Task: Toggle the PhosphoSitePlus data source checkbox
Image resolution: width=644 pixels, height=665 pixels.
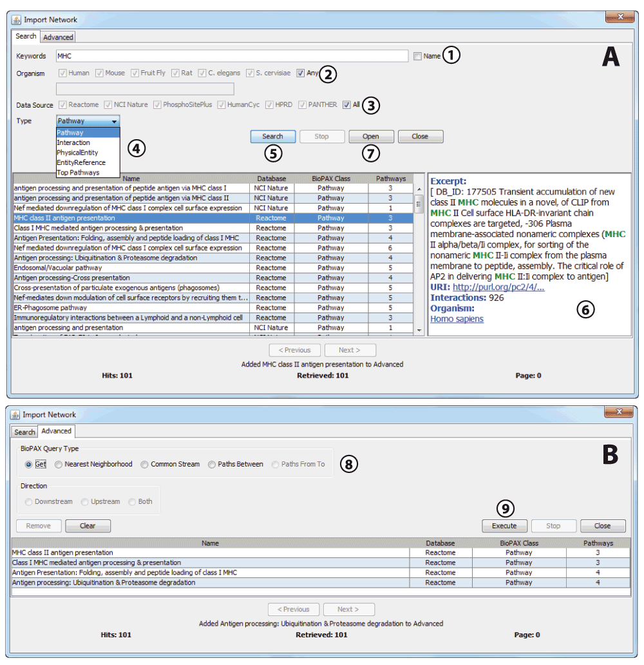Action: pyautogui.click(x=157, y=105)
